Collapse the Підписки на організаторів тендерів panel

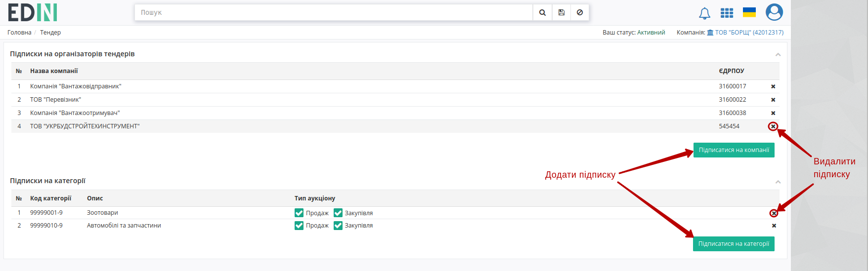point(778,54)
